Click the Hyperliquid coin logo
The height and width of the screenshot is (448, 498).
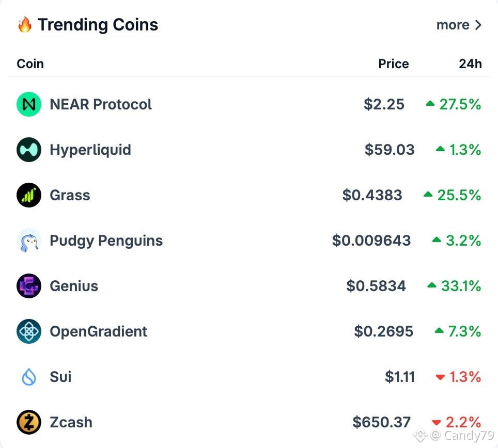29,150
